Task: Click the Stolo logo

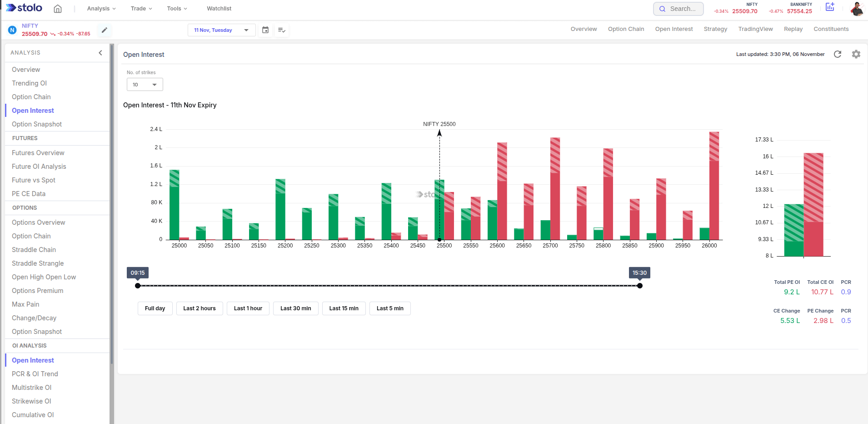Action: coord(24,8)
